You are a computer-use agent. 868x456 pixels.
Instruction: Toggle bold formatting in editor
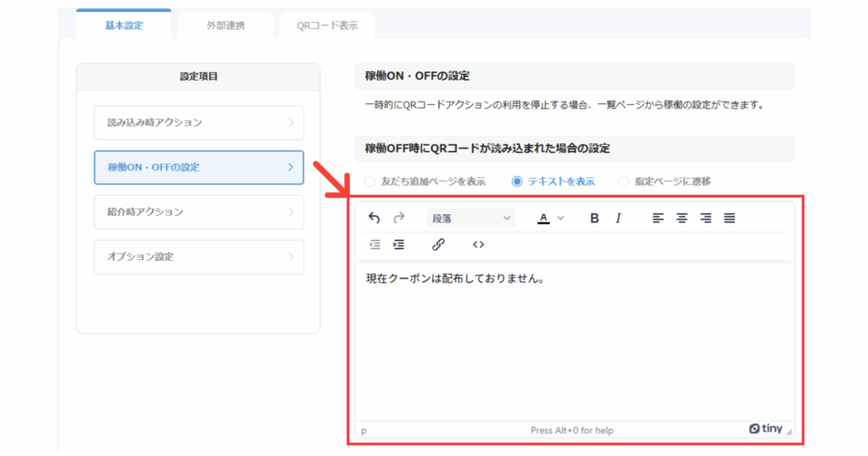(594, 219)
